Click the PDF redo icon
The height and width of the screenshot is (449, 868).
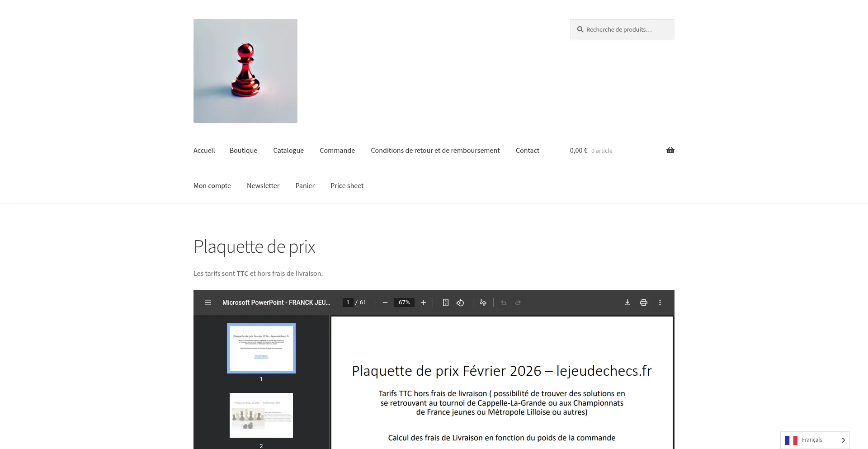(518, 302)
